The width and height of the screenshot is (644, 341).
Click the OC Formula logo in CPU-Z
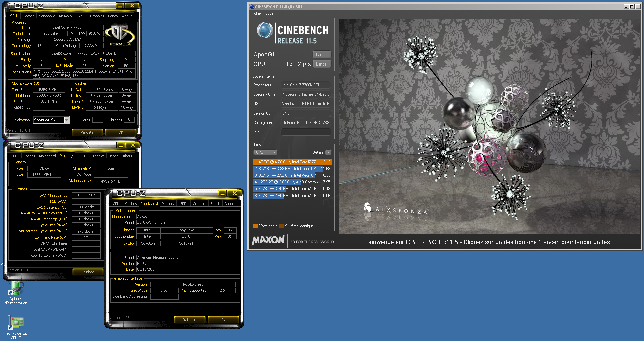pyautogui.click(x=120, y=35)
